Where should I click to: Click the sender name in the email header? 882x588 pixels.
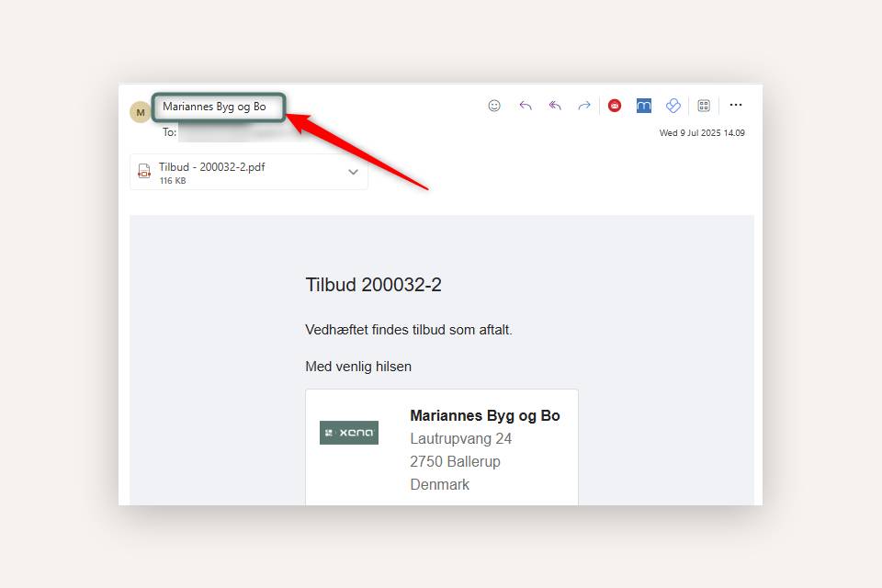point(214,107)
